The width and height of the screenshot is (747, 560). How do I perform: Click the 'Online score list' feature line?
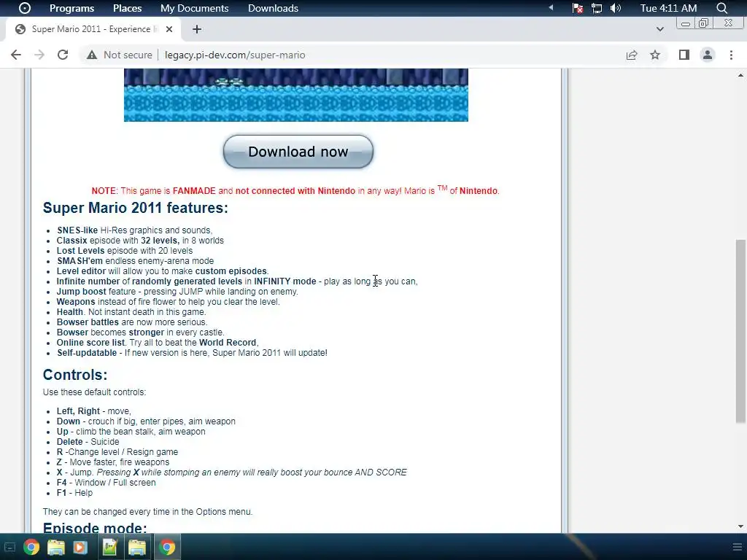[x=158, y=343]
